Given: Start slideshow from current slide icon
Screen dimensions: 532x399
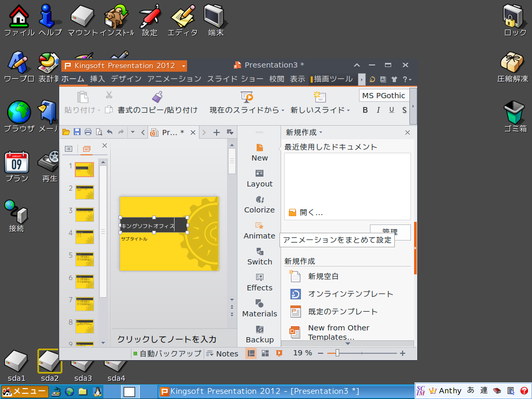Looking at the screenshot, I should [x=247, y=97].
